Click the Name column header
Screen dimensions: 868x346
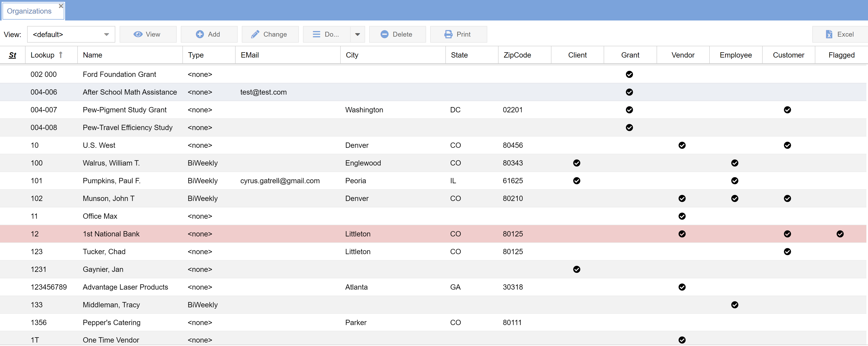(93, 55)
